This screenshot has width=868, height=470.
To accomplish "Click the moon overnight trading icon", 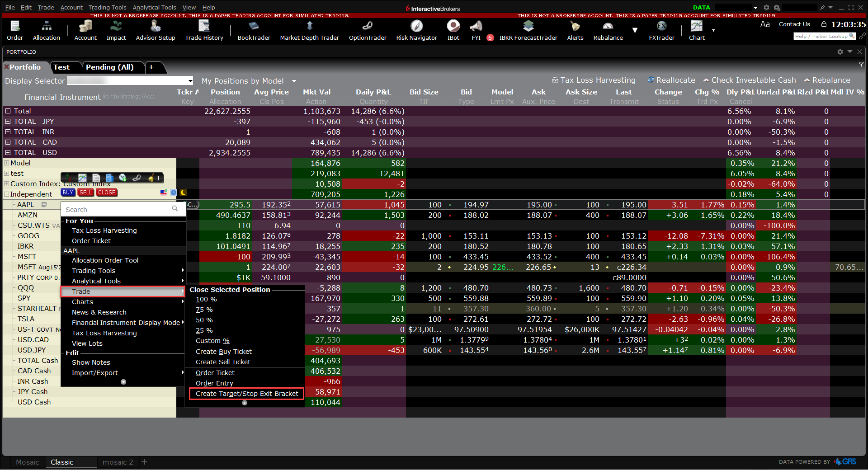I will click(183, 193).
